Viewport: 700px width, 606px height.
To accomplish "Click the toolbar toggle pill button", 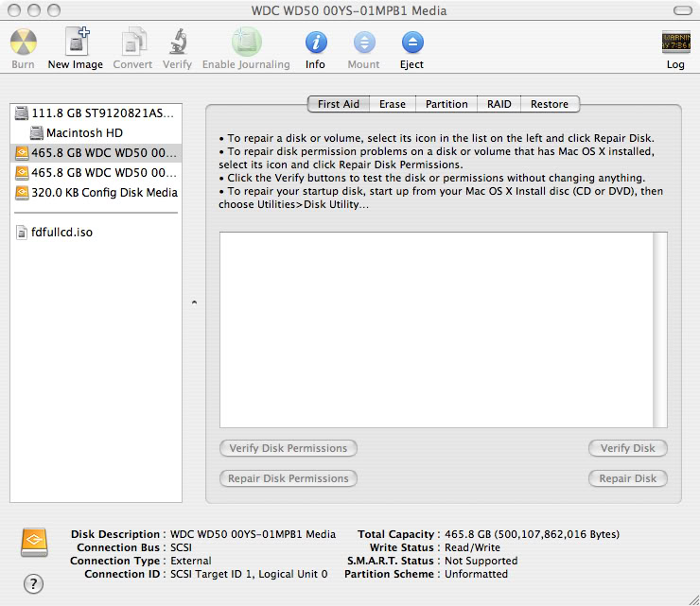I will [x=683, y=10].
